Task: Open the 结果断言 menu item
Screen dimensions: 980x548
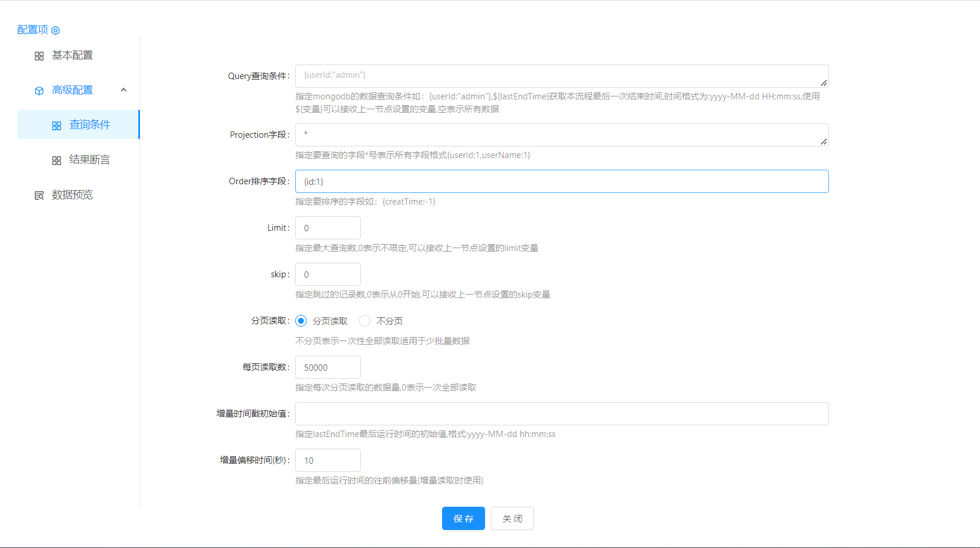Action: coord(89,160)
